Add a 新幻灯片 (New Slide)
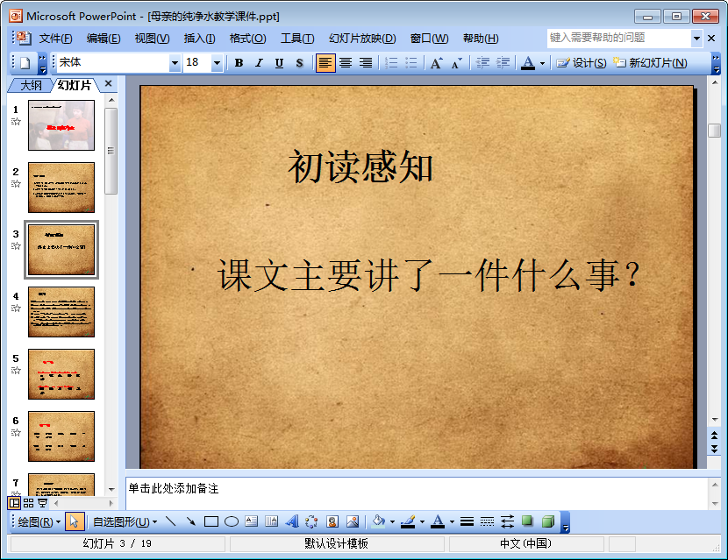The height and width of the screenshot is (560, 728). click(650, 62)
